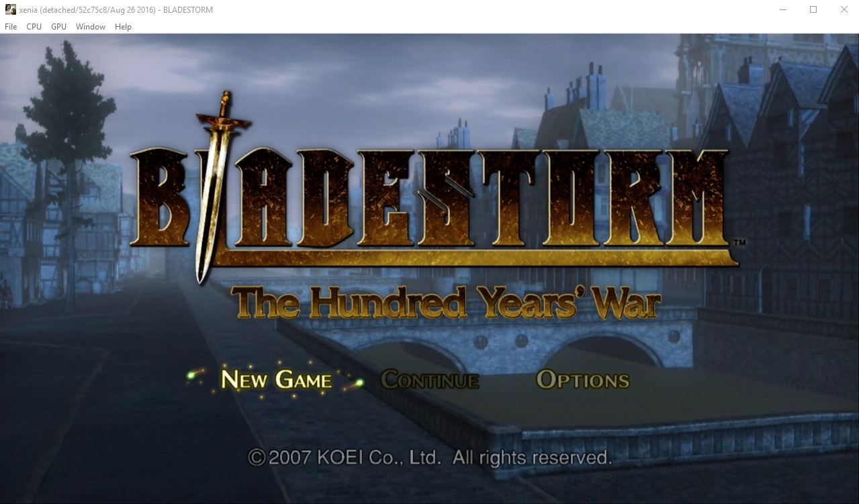Image resolution: width=859 pixels, height=504 pixels.
Task: Open the GPU menu
Action: (59, 27)
